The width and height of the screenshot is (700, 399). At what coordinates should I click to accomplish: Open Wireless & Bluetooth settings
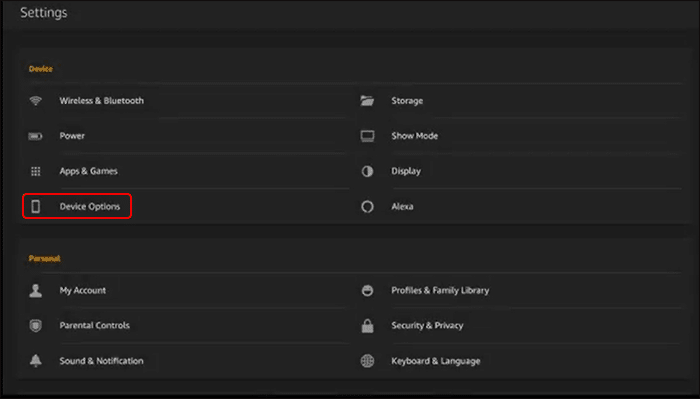tap(102, 100)
